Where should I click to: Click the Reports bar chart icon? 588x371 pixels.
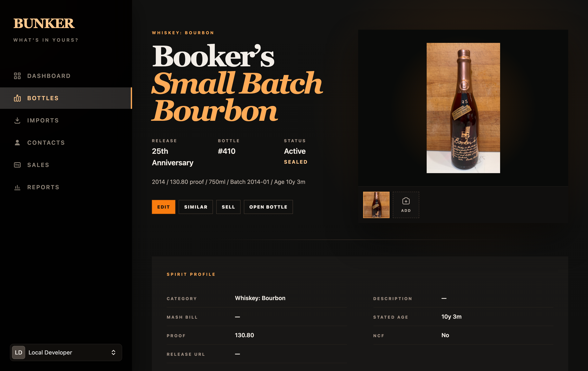point(17,187)
